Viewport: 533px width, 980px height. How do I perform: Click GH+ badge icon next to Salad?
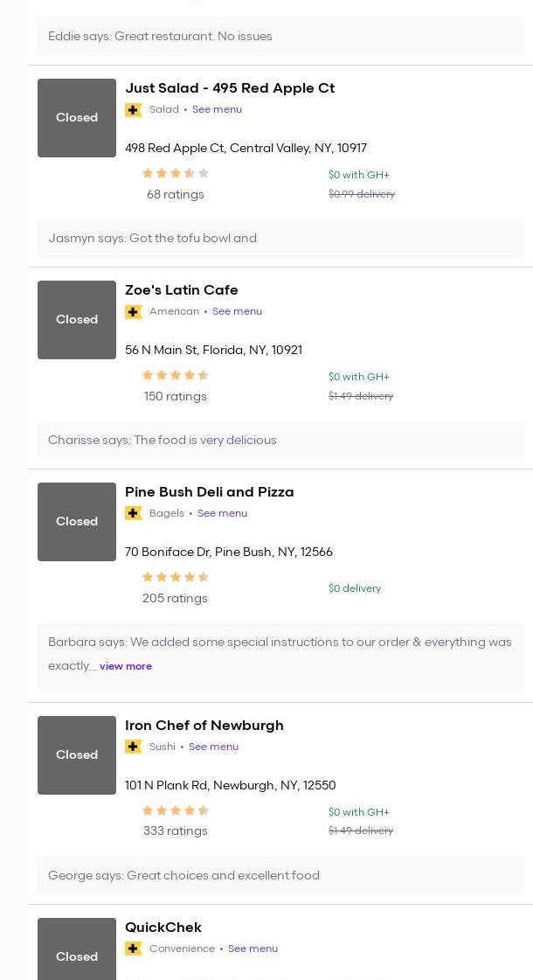(134, 110)
